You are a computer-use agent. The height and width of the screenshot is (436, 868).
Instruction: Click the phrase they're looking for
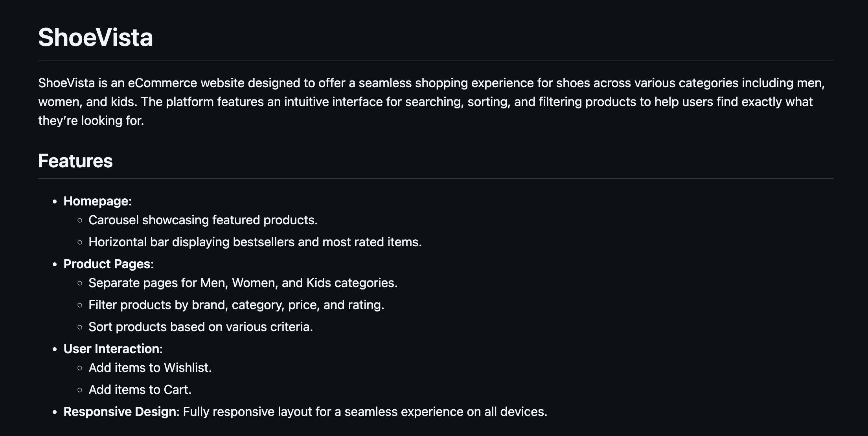(x=91, y=121)
